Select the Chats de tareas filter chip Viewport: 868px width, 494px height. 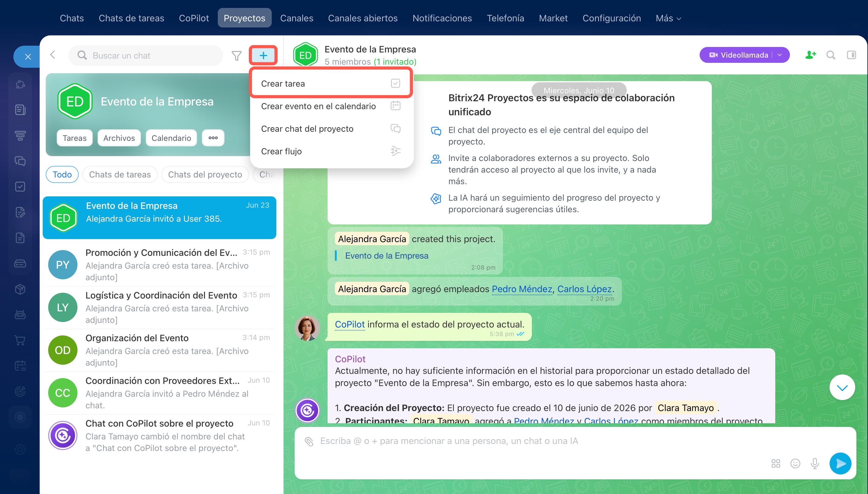pos(120,174)
